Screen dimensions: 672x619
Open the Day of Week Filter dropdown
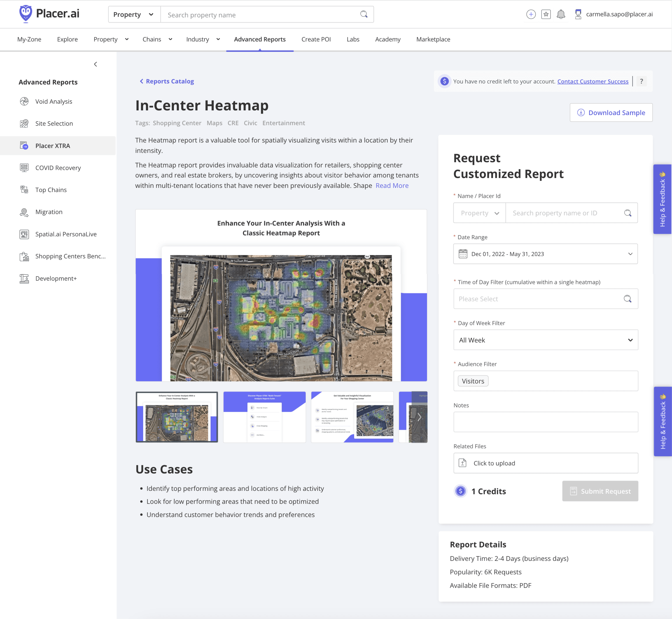coord(630,340)
